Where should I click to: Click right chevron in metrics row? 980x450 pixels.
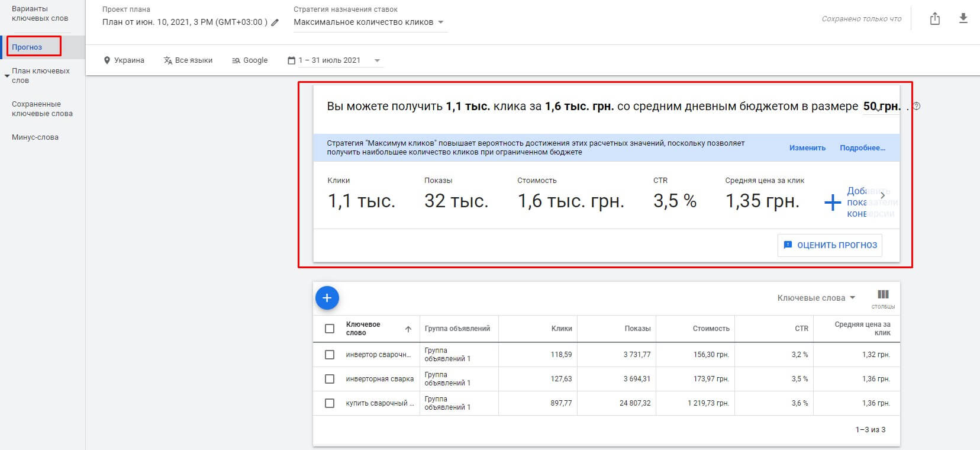(x=882, y=195)
